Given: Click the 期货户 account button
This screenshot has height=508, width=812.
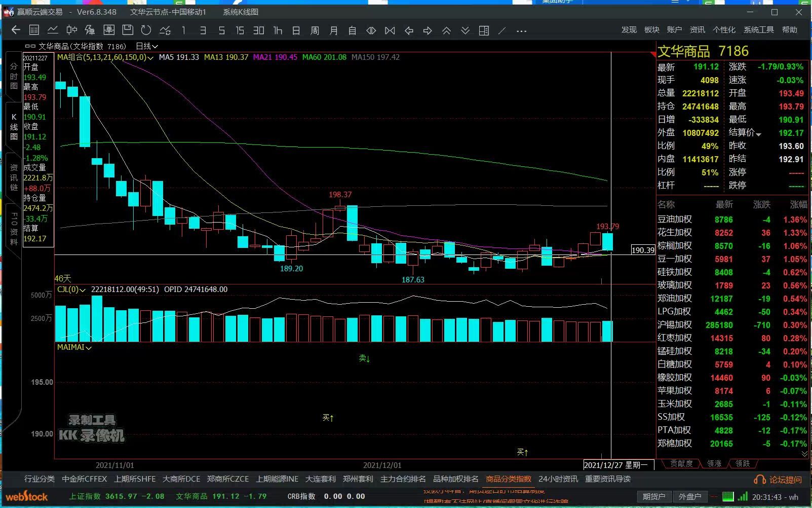Looking at the screenshot, I should 654,497.
